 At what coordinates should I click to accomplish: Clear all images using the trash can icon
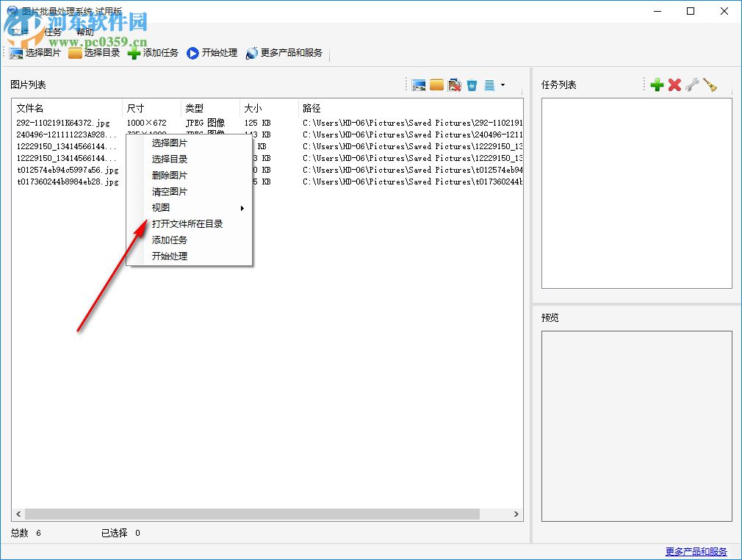472,85
